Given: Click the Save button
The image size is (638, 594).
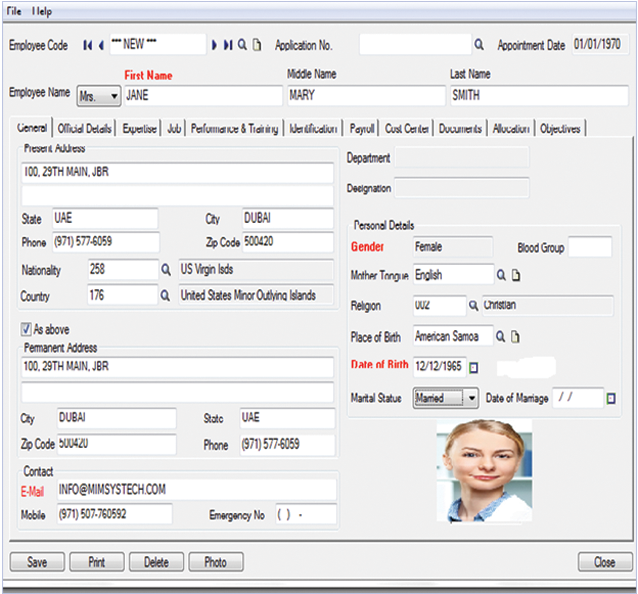Looking at the screenshot, I should pyautogui.click(x=37, y=562).
